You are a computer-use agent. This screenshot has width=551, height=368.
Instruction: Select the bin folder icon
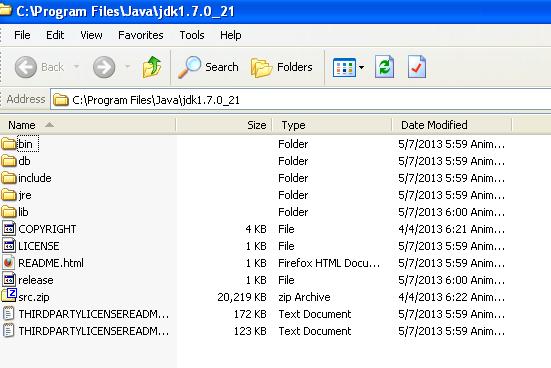8,144
